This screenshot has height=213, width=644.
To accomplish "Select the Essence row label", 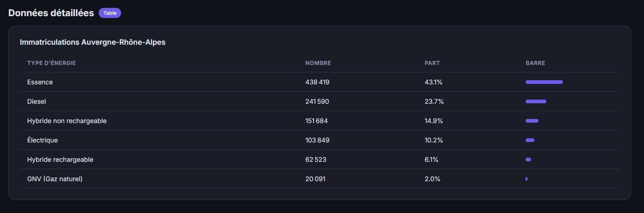I will click(40, 82).
